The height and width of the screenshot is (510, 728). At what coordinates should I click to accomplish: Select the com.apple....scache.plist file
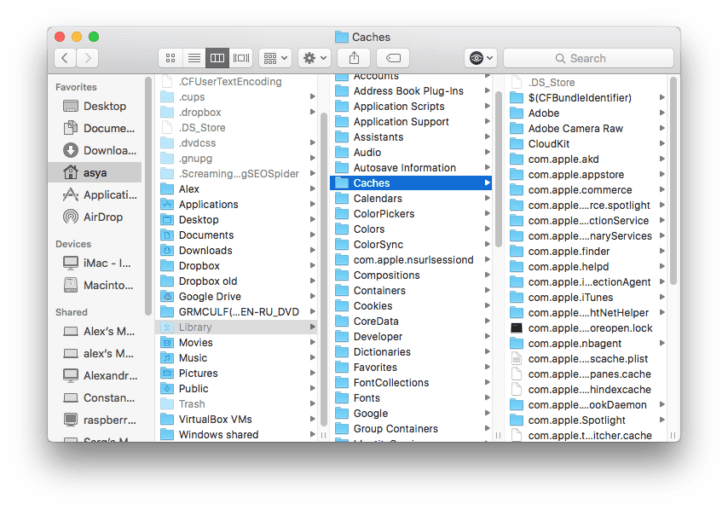[587, 359]
